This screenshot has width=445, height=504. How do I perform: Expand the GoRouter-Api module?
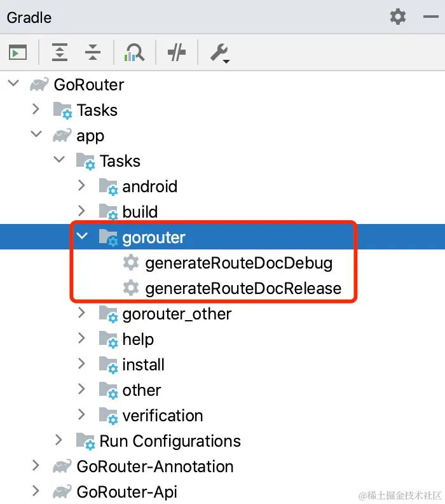click(36, 491)
